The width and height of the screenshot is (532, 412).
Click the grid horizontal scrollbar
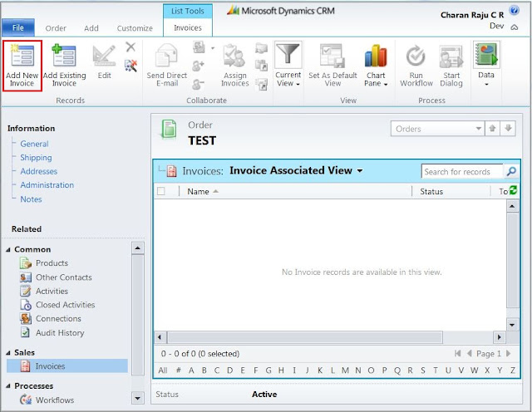(x=305, y=337)
